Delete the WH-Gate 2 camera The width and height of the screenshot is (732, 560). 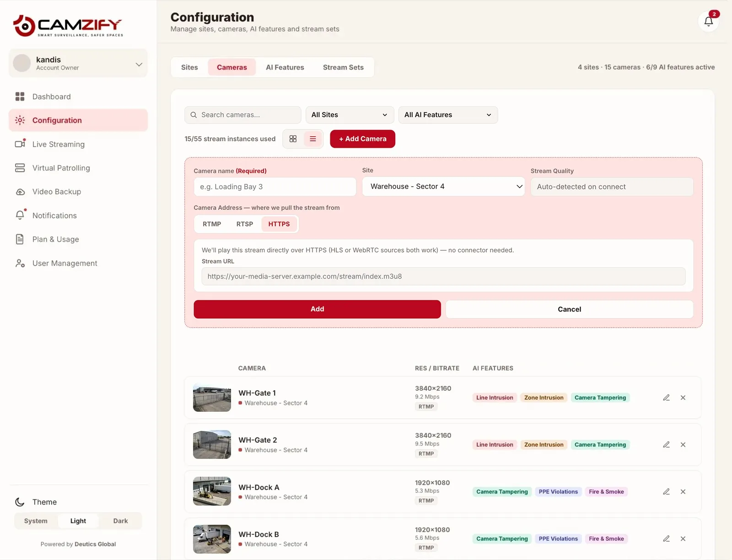683,445
